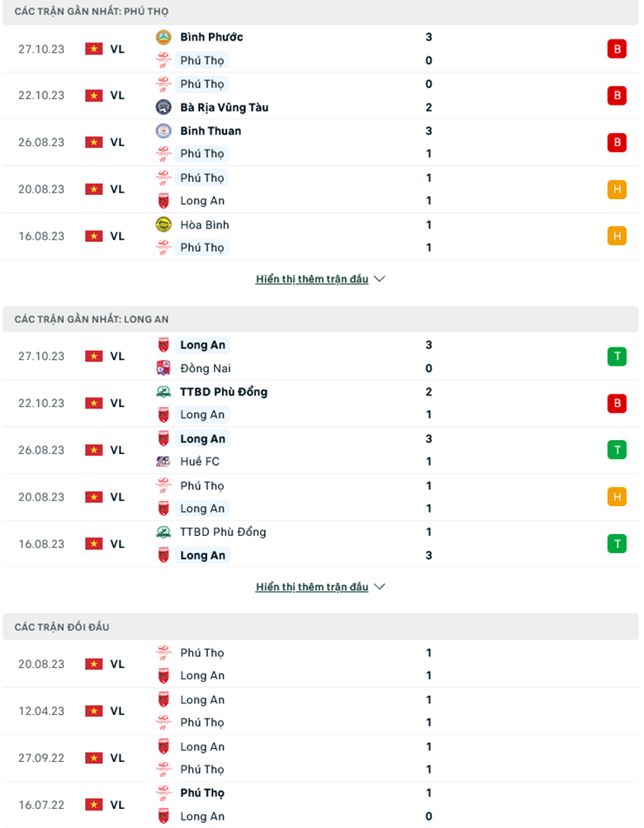Image resolution: width=644 pixels, height=828 pixels.
Task: Click the Bình Phước club logo
Action: [163, 36]
